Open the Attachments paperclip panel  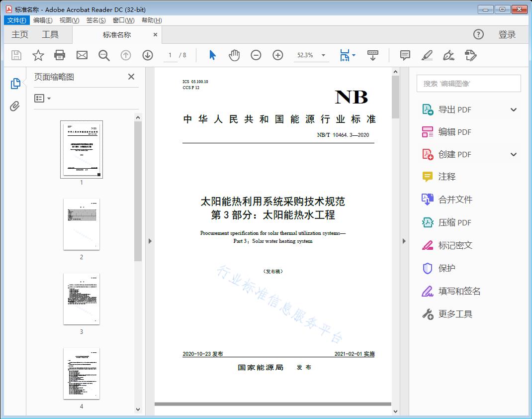15,105
